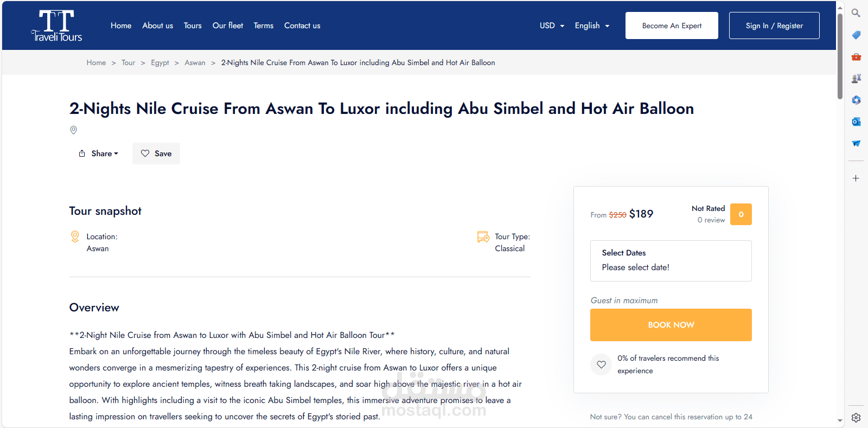Screen dimensions: 868x428
Task: Open the Shopping tag icon in sidebar
Action: click(x=856, y=35)
